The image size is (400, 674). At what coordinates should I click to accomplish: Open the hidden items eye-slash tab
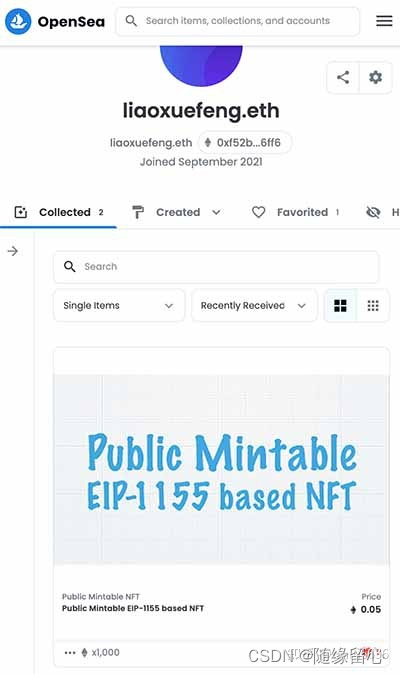(x=373, y=212)
